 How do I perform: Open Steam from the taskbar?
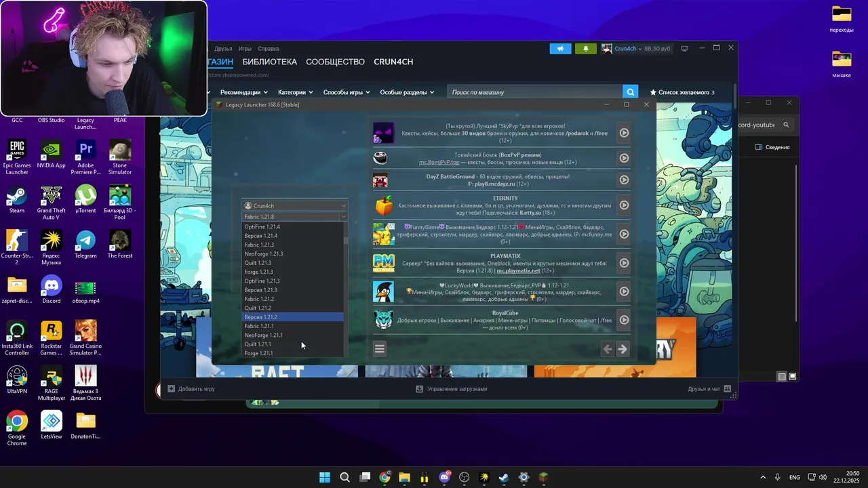(x=504, y=477)
